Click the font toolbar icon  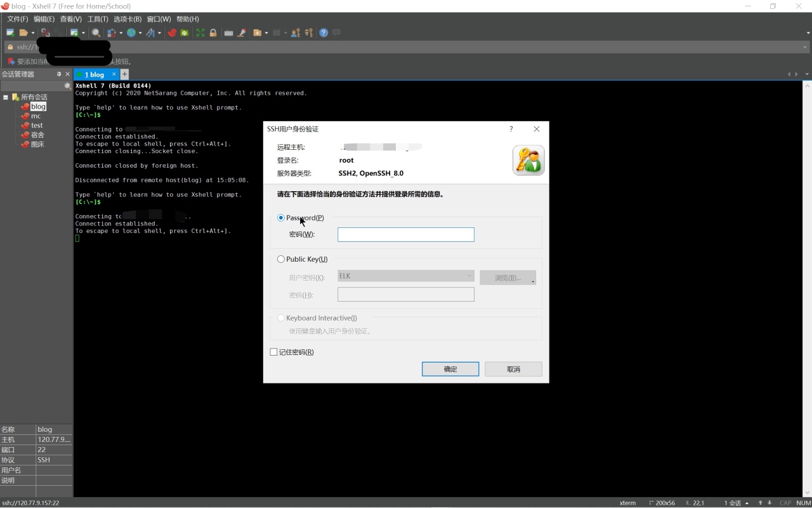point(150,32)
